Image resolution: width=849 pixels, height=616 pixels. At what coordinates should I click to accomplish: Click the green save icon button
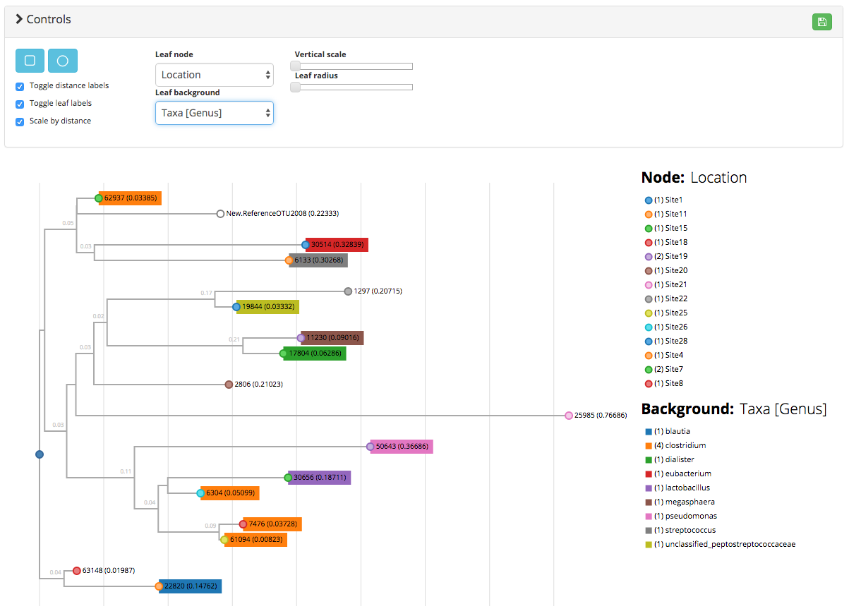tap(821, 22)
